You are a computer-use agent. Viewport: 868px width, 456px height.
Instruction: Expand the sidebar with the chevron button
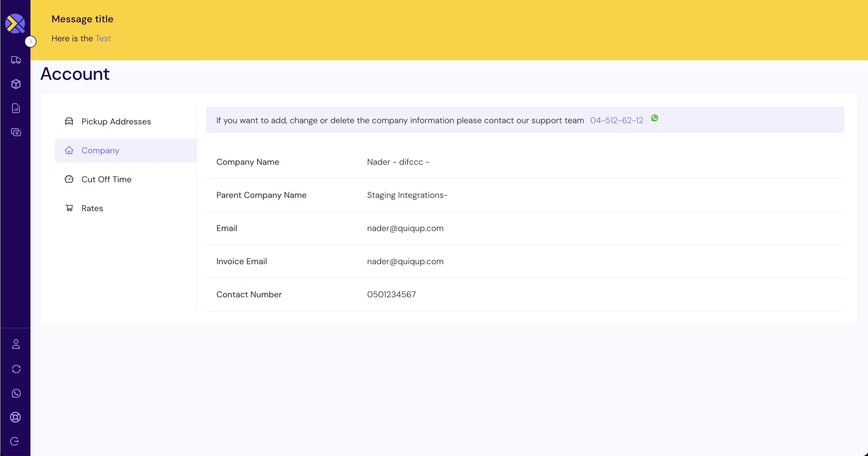[x=31, y=42]
